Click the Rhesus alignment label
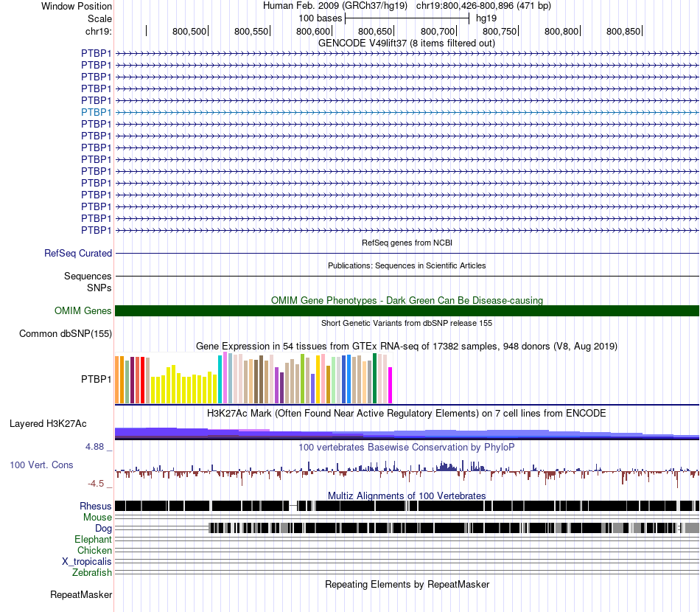This screenshot has width=700, height=612. (96, 506)
